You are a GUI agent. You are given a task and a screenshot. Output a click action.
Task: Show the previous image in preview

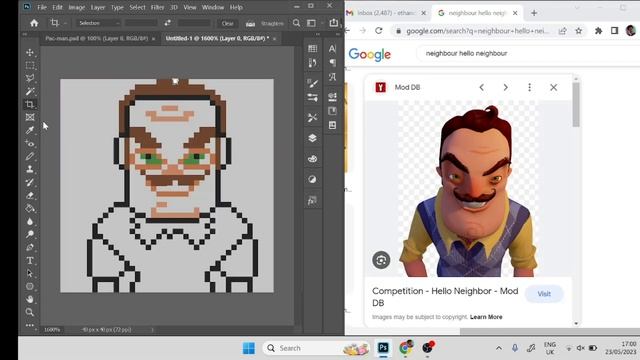point(482,87)
